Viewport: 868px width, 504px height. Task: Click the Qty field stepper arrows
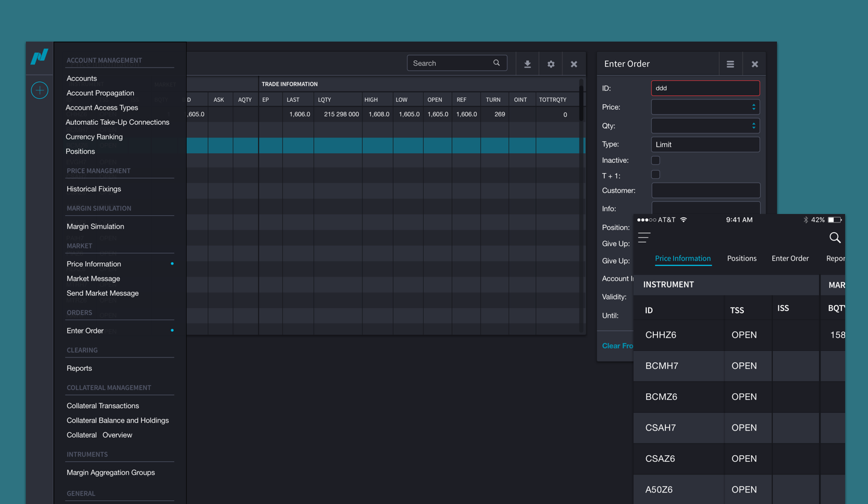coord(753,125)
